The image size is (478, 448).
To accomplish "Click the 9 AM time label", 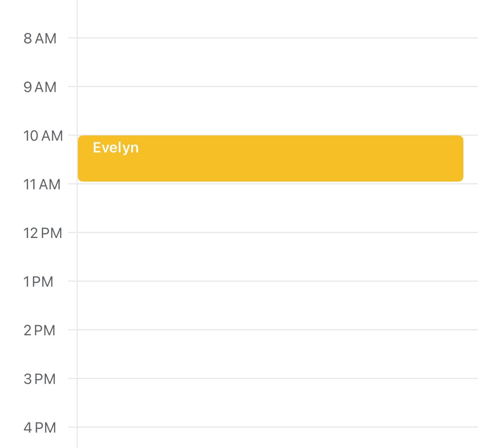I will [x=40, y=87].
